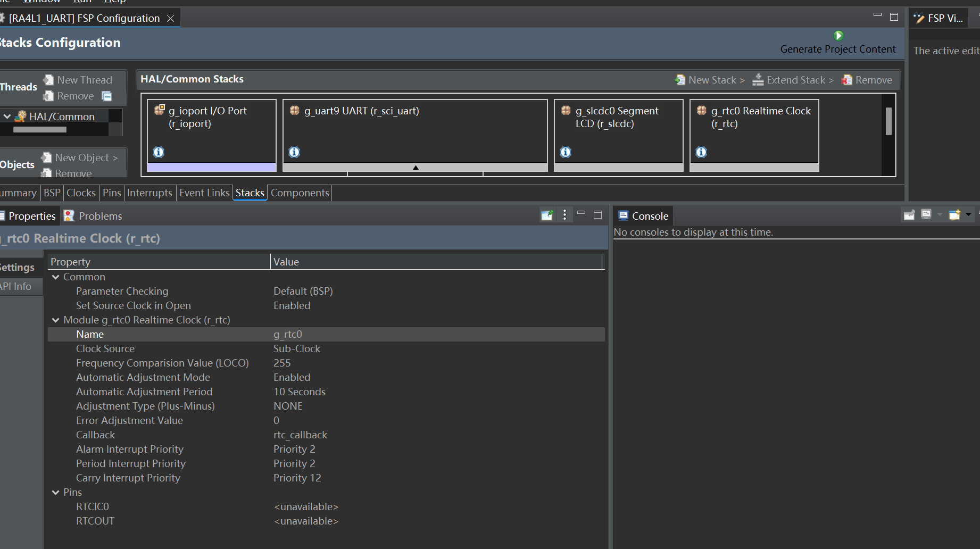Maximize the Properties view

click(597, 215)
